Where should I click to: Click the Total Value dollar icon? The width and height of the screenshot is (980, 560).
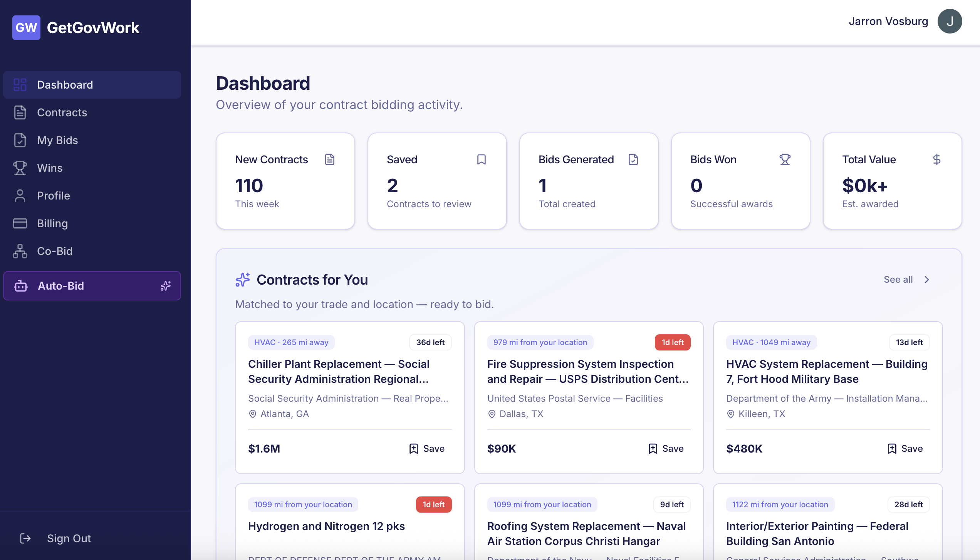pyautogui.click(x=937, y=159)
